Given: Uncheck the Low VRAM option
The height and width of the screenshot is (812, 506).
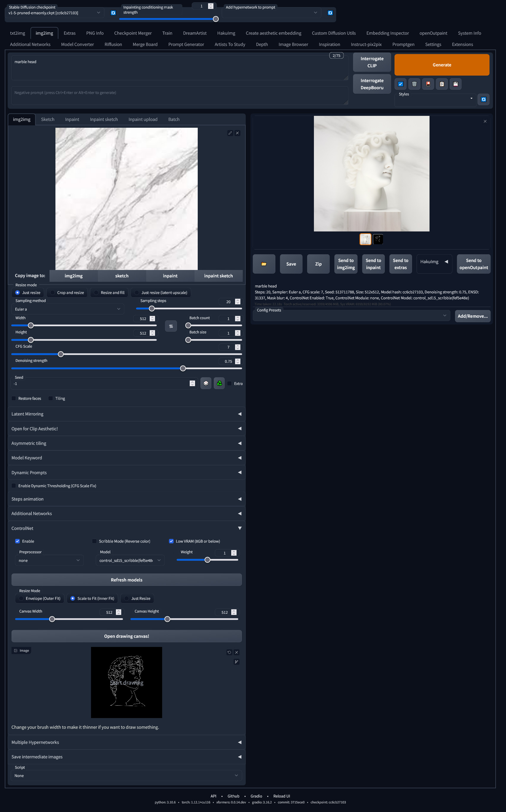Looking at the screenshot, I should tap(171, 541).
